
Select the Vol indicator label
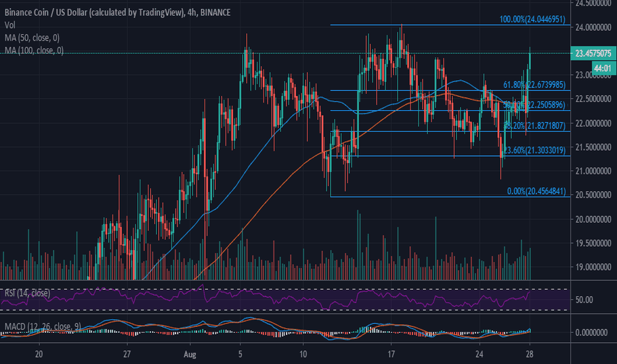tap(10, 25)
